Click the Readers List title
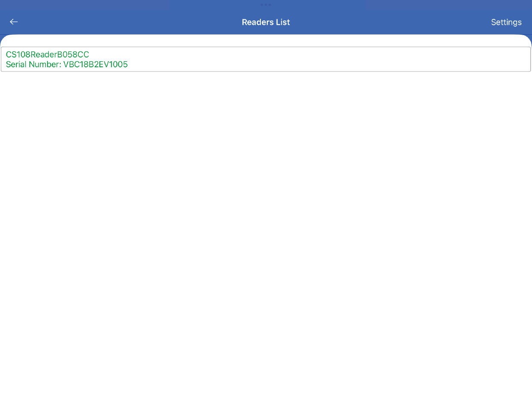The image size is (532, 400). coord(266,22)
